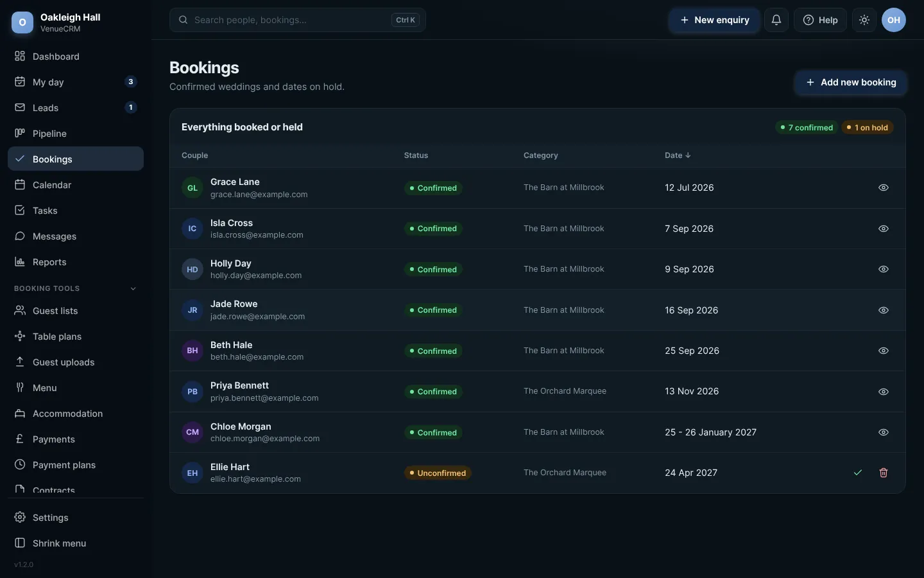Click the 1 on hold badge
This screenshot has height=578, width=924.
pos(868,128)
